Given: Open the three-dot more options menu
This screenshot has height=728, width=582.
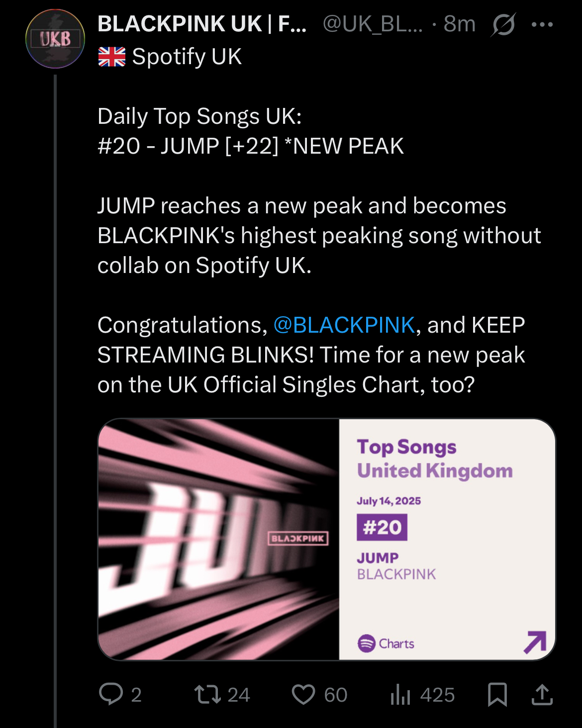Looking at the screenshot, I should [x=542, y=24].
